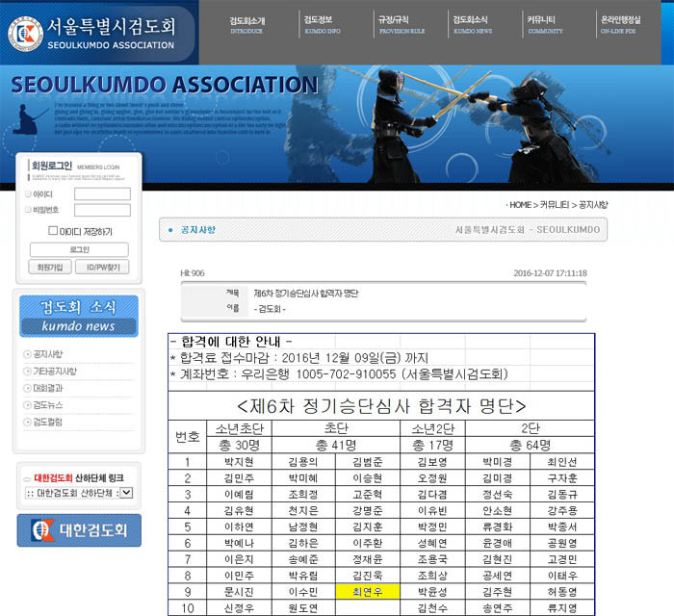
Task: Click the 공지사항 section header title
Action: click(x=197, y=230)
